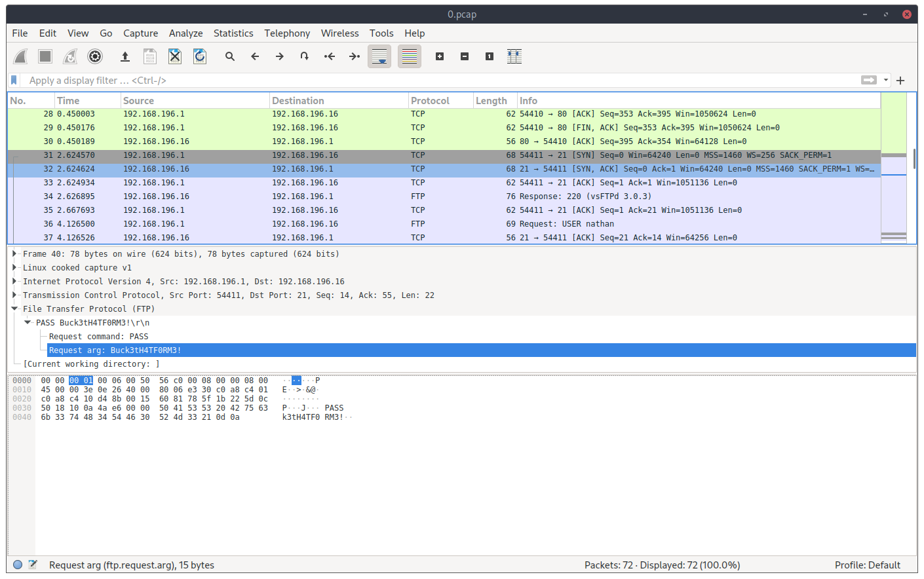Open the Find Packet tool
The image size is (924, 579).
click(x=229, y=56)
